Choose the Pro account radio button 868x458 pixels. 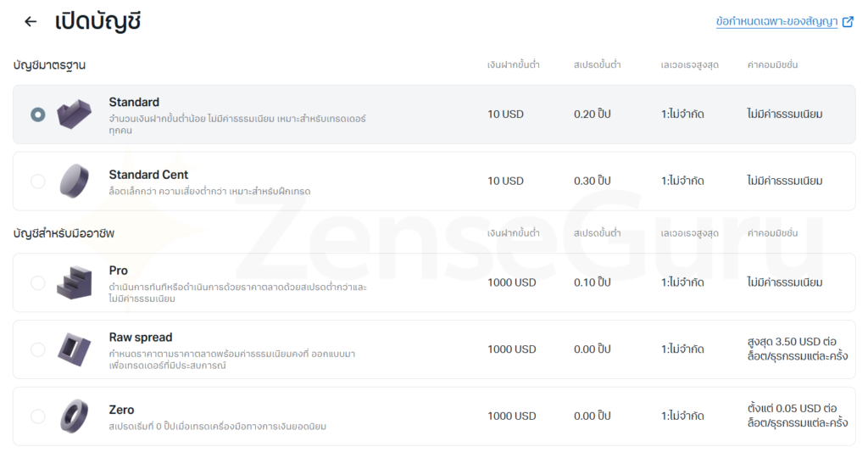click(37, 282)
